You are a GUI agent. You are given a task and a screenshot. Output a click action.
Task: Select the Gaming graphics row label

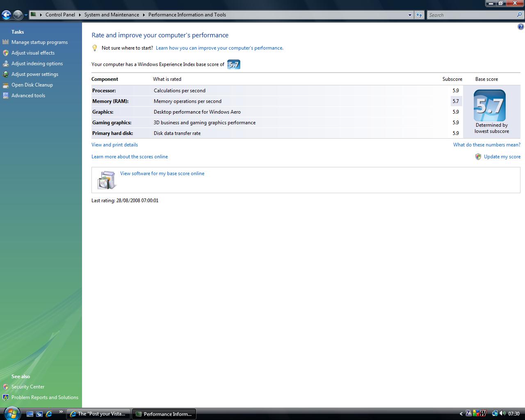[x=112, y=123]
